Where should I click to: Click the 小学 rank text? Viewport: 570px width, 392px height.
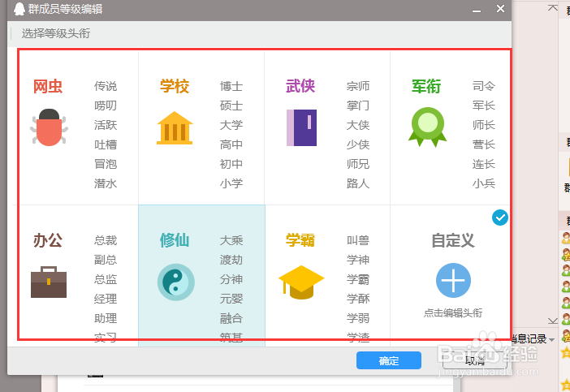[231, 183]
